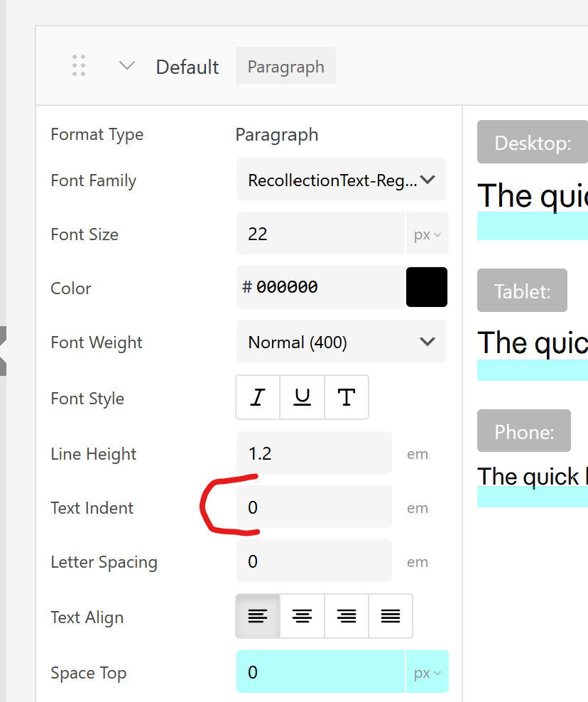Image resolution: width=588 pixels, height=702 pixels.
Task: Click the Paragraph tag beside Default
Action: pyautogui.click(x=285, y=66)
